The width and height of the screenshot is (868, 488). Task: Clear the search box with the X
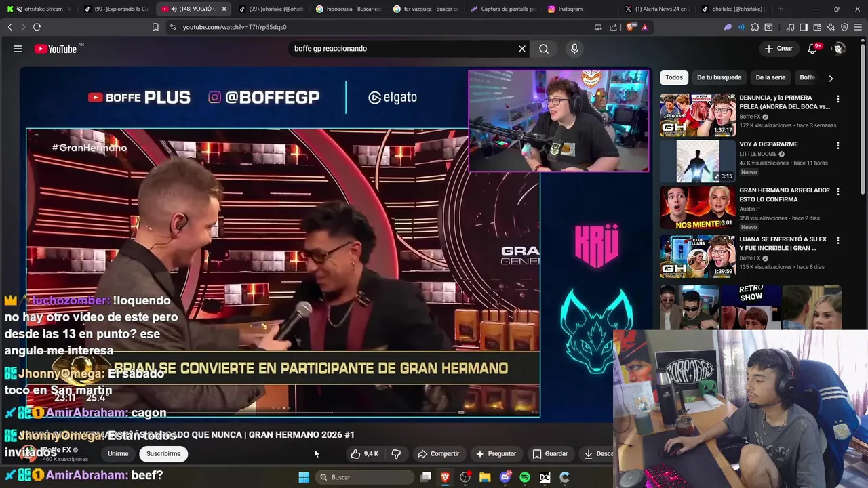tap(522, 49)
